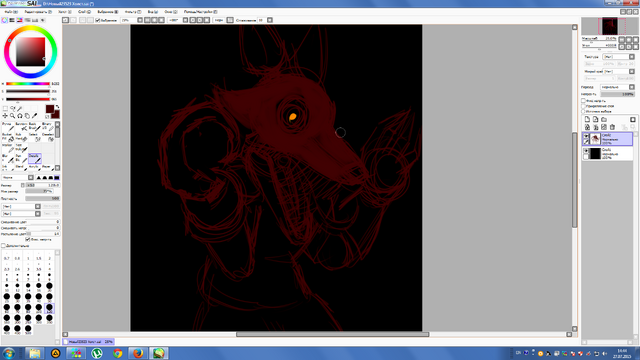This screenshot has width=640, height=360.
Task: Create a new layer in layers panel
Action: point(587,120)
